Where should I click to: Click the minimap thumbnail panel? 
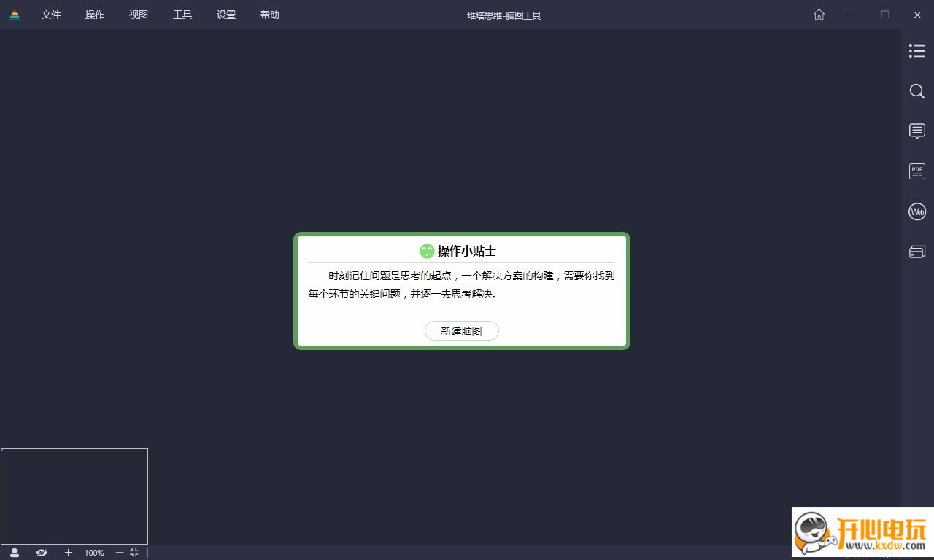[x=74, y=496]
